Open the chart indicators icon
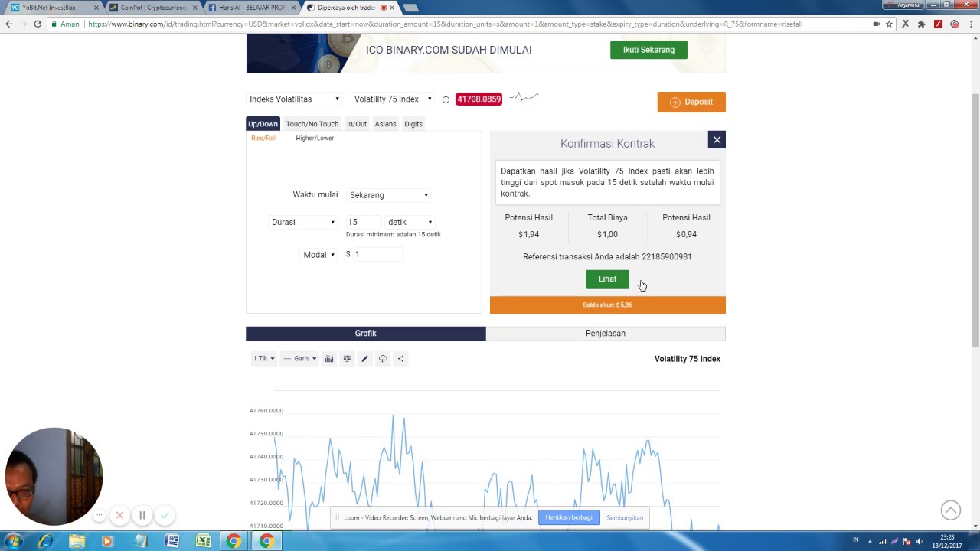This screenshot has height=551, width=980. [x=329, y=358]
